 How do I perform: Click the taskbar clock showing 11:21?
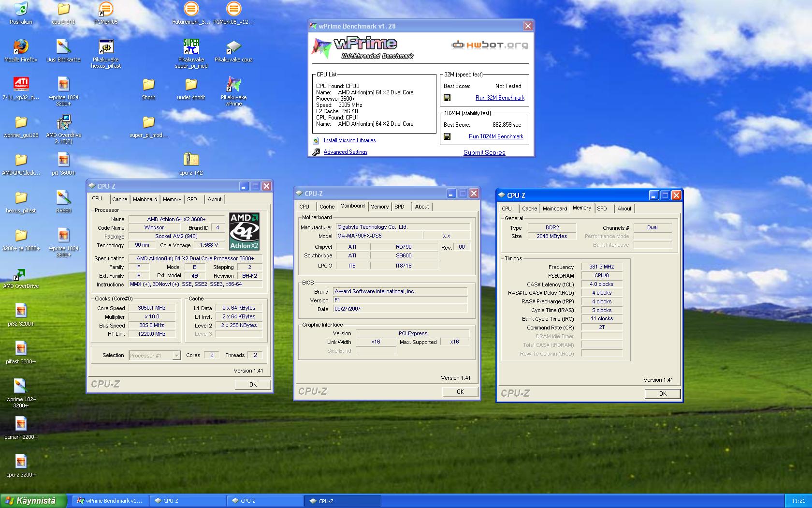click(x=798, y=501)
